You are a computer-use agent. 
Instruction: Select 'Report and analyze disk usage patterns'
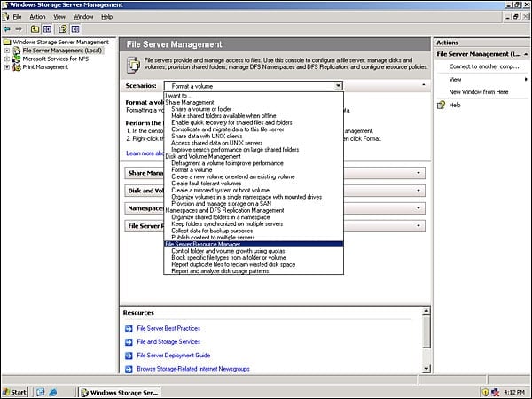220,271
